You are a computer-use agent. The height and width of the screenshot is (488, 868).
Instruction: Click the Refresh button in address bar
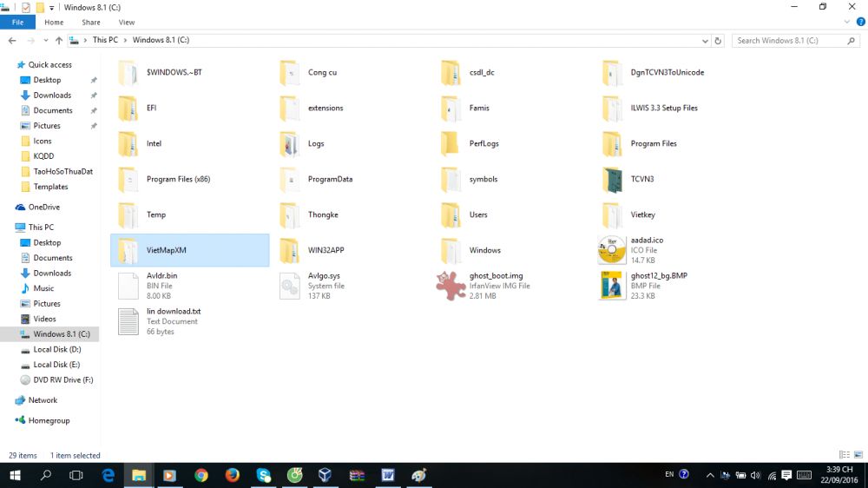coord(719,40)
